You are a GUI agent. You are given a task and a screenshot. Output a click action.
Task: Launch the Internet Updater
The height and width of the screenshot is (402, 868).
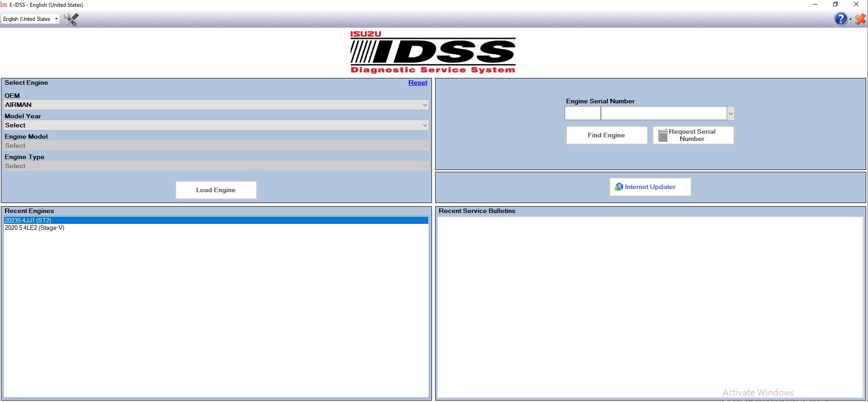650,187
